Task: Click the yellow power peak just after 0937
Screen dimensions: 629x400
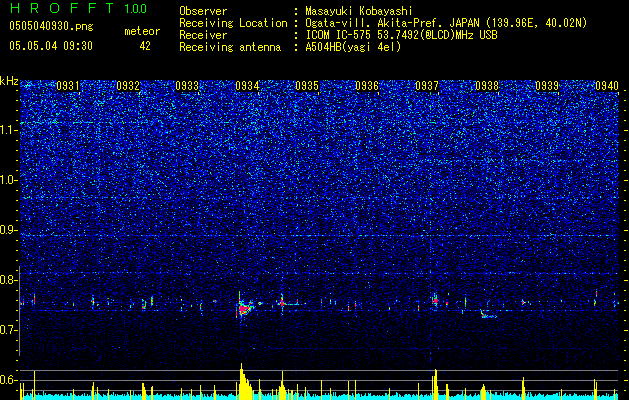Action: coord(436,384)
